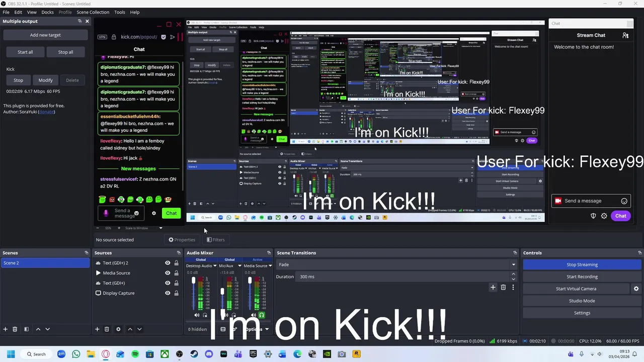Screen dimensions: 644x362
Task: Open Audio Mixer Options dropdown
Action: click(x=257, y=329)
